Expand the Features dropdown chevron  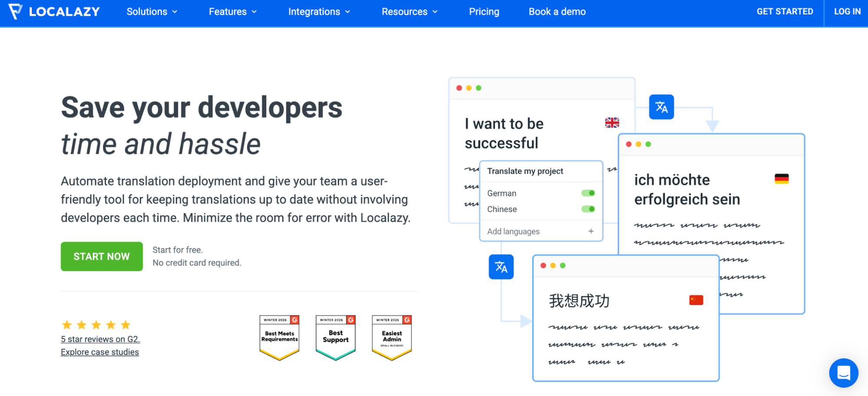[254, 12]
